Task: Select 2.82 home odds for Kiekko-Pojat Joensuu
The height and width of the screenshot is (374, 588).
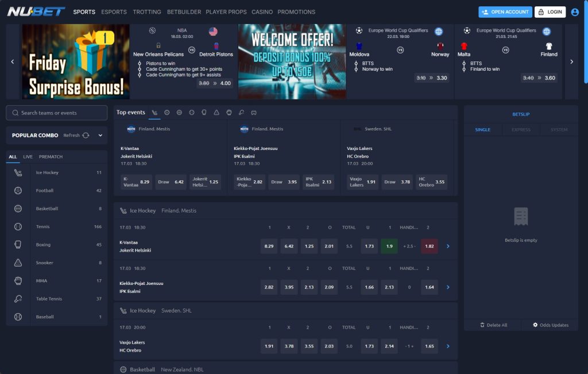Action: pyautogui.click(x=269, y=287)
